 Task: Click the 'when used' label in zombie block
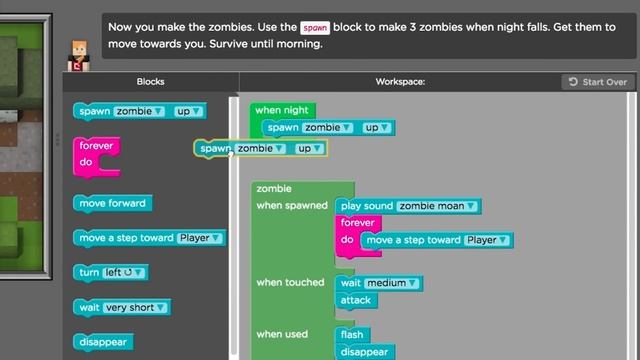[x=282, y=334]
